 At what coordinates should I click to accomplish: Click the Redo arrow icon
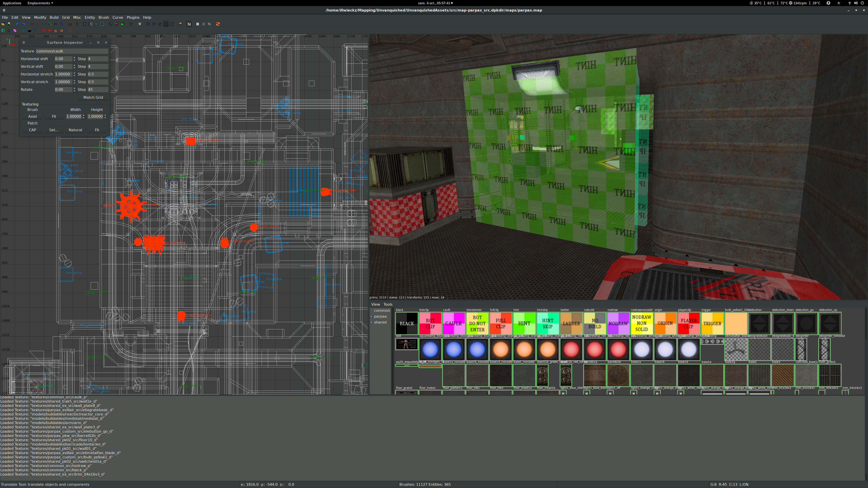(24, 24)
